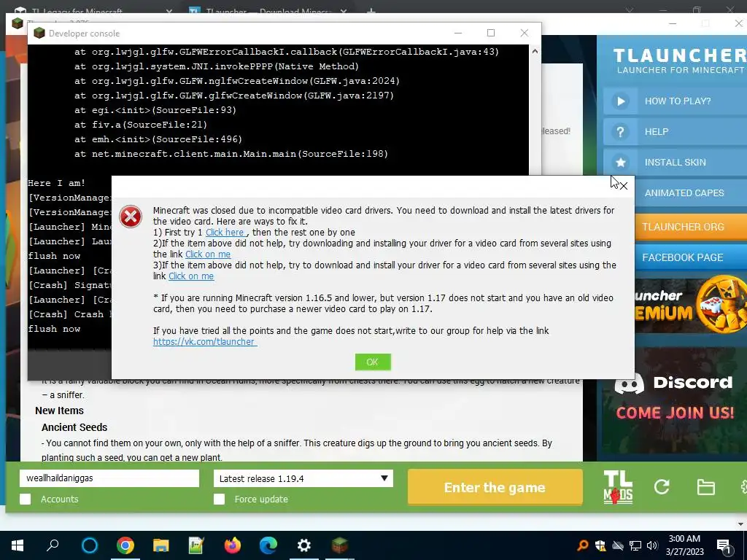The width and height of the screenshot is (747, 560).
Task: Open Microsoft Edge from taskbar
Action: coord(268,545)
